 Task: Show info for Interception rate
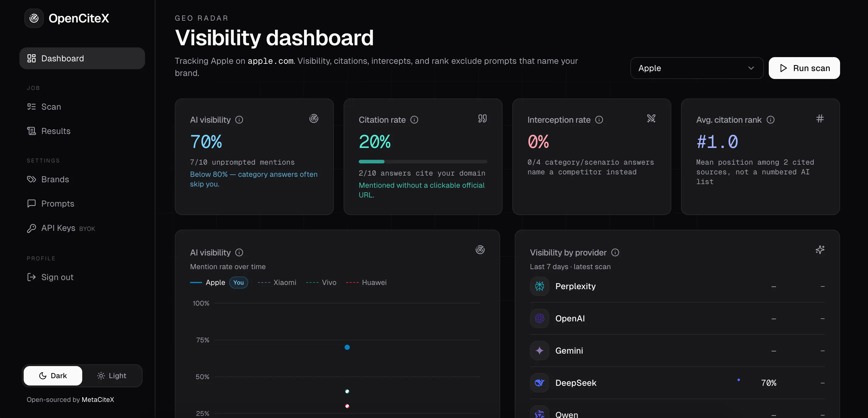point(599,120)
